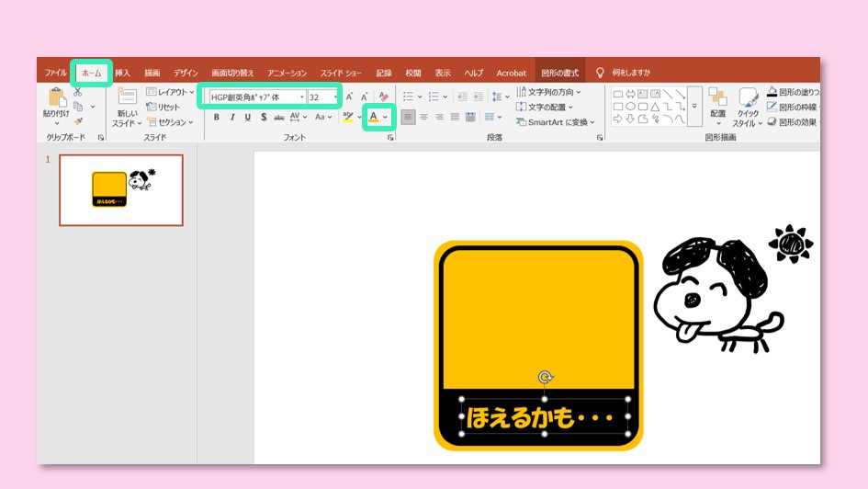Screen dimensions: 868x489
Task: Click the bulleted list icon
Action: [408, 97]
